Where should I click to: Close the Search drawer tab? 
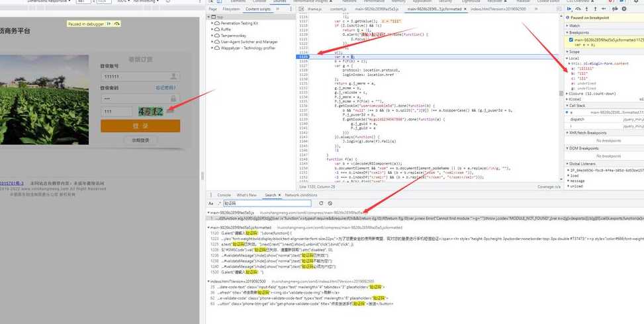click(x=279, y=195)
